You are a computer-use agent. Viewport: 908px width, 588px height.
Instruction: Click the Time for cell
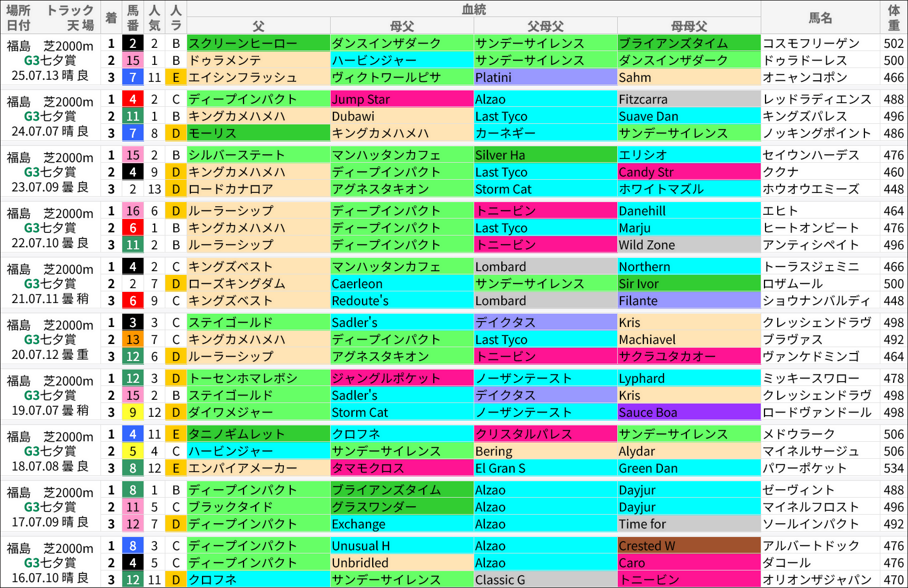(x=689, y=524)
